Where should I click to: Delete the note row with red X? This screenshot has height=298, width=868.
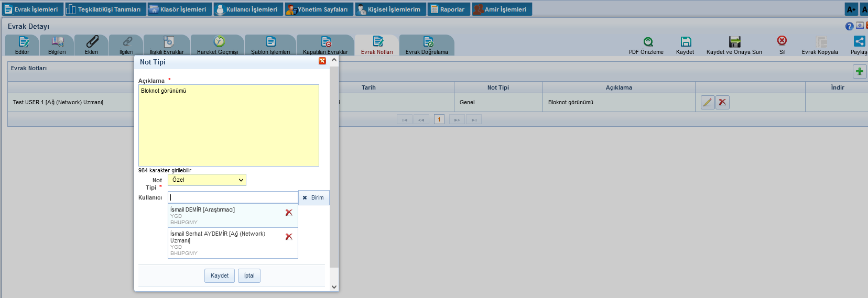click(722, 103)
